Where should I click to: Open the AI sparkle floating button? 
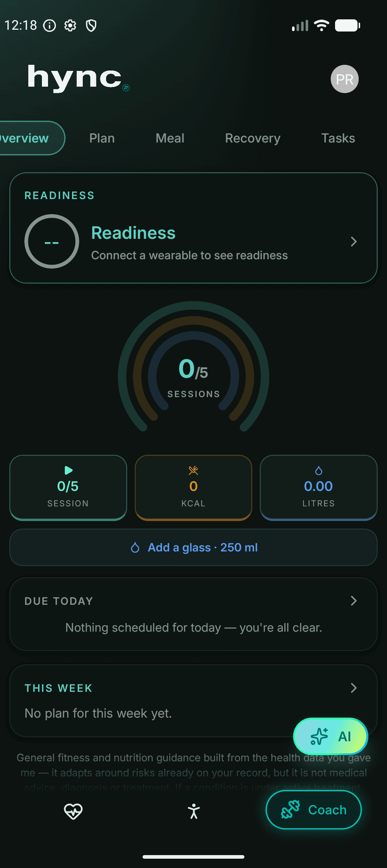330,737
